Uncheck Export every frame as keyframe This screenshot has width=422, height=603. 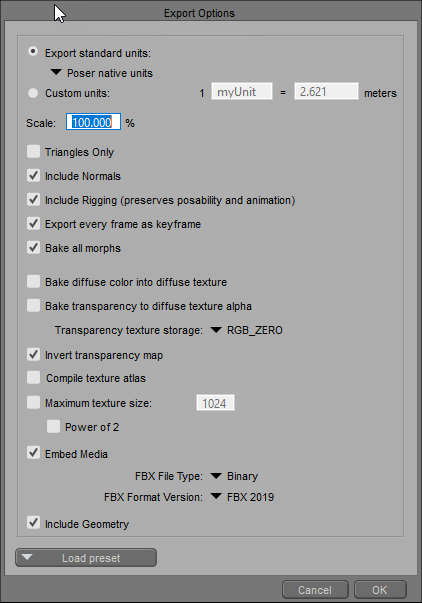coord(33,223)
